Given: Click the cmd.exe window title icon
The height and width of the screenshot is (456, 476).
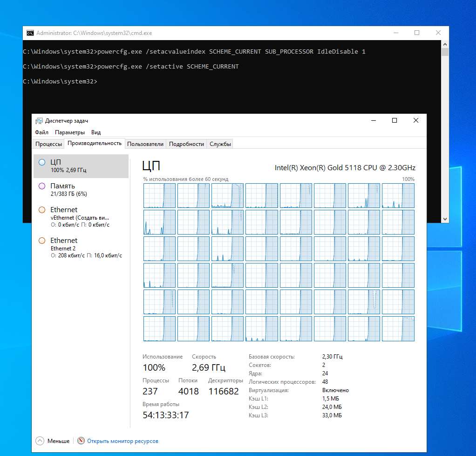Looking at the screenshot, I should (30, 33).
